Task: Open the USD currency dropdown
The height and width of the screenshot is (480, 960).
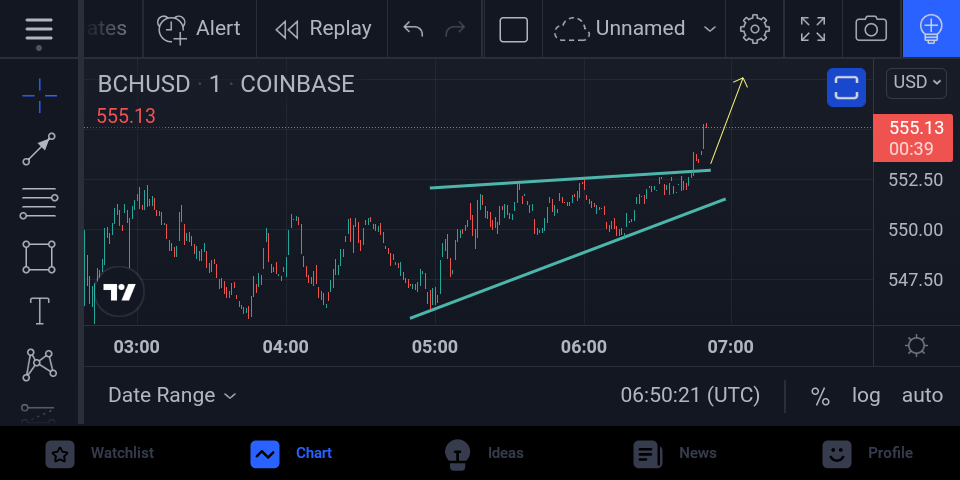Action: 916,83
